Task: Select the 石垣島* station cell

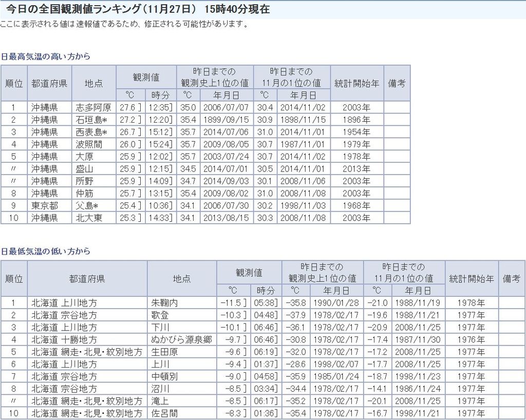Action: (94, 120)
